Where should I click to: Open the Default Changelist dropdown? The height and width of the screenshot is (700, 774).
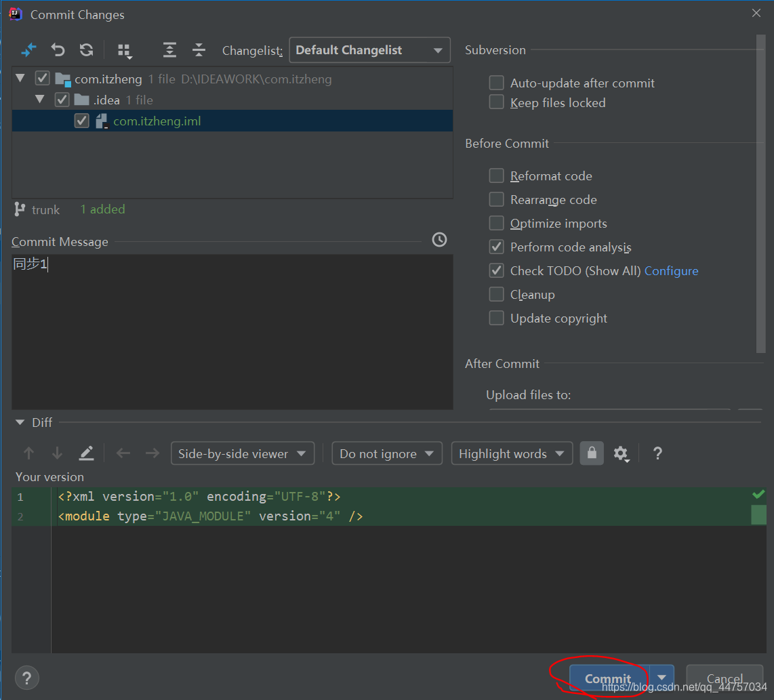(x=369, y=50)
